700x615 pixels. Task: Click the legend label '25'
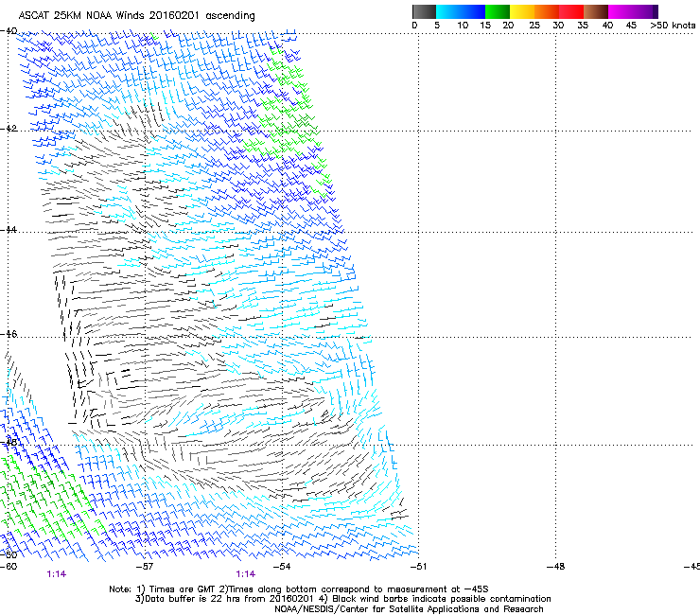click(534, 26)
